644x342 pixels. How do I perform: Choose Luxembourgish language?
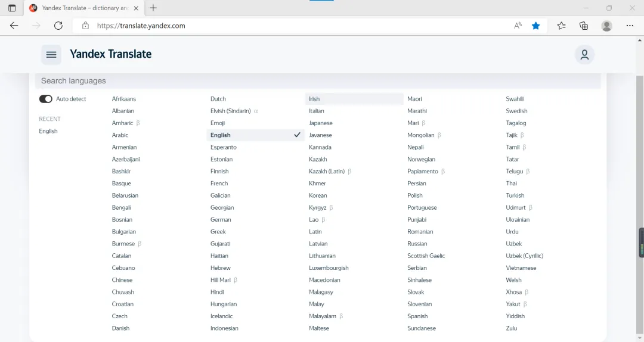(329, 268)
